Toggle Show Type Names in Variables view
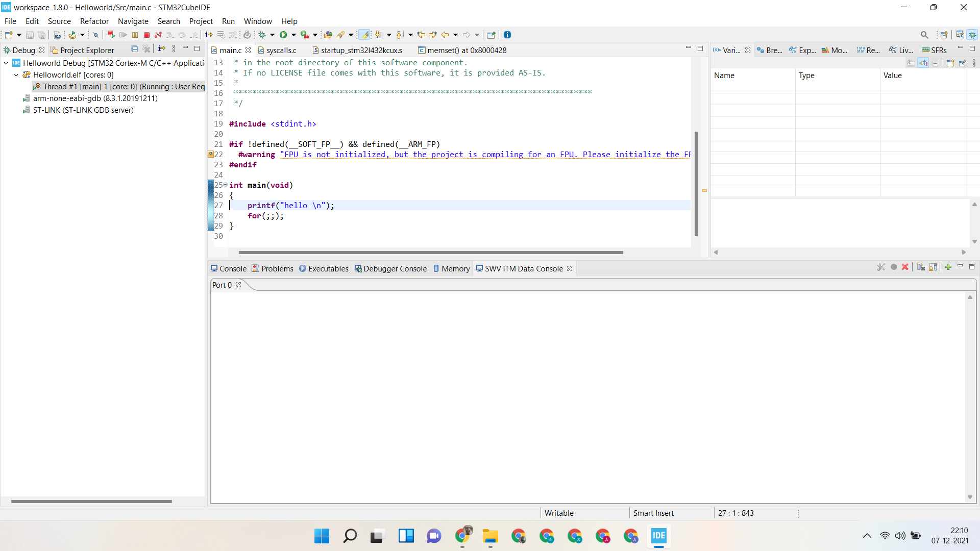980x551 pixels. point(911,63)
